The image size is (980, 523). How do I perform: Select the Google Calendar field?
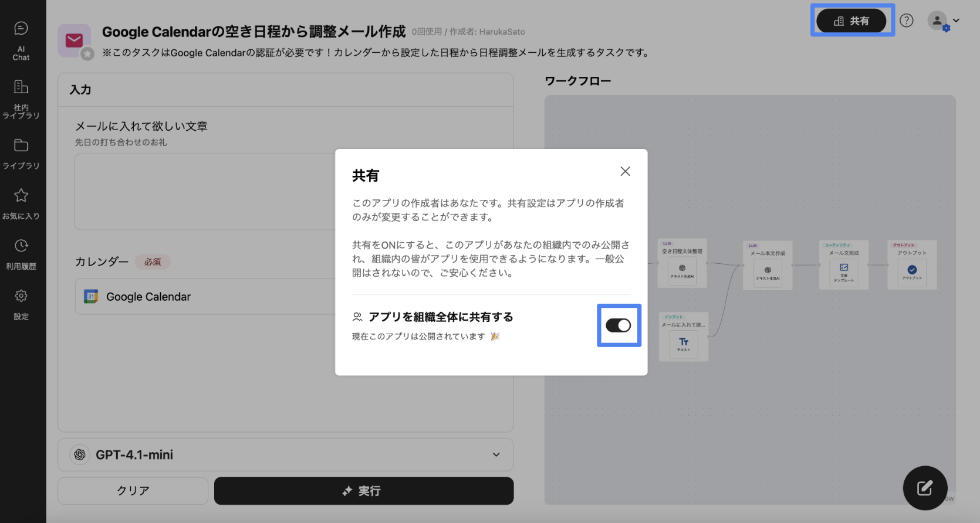coord(205,297)
